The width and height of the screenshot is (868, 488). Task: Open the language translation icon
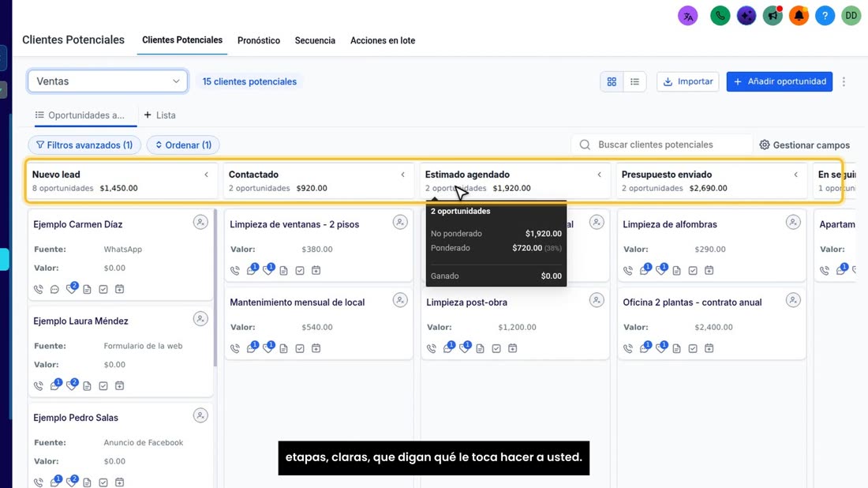point(687,16)
